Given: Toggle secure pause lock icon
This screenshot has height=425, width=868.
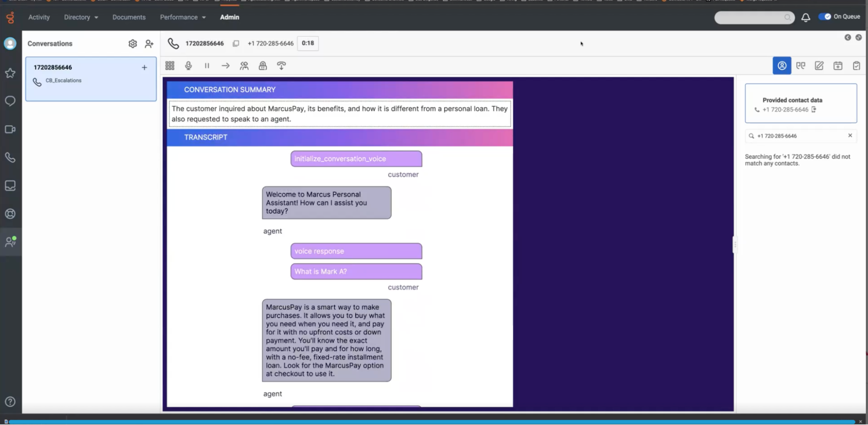Looking at the screenshot, I should point(263,66).
